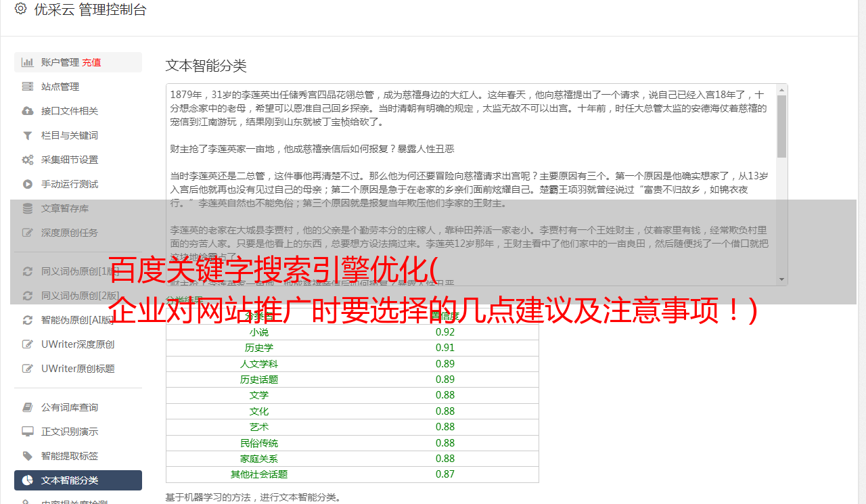Click the 文本智能分类 page heading
This screenshot has width=866, height=504.
(206, 66)
